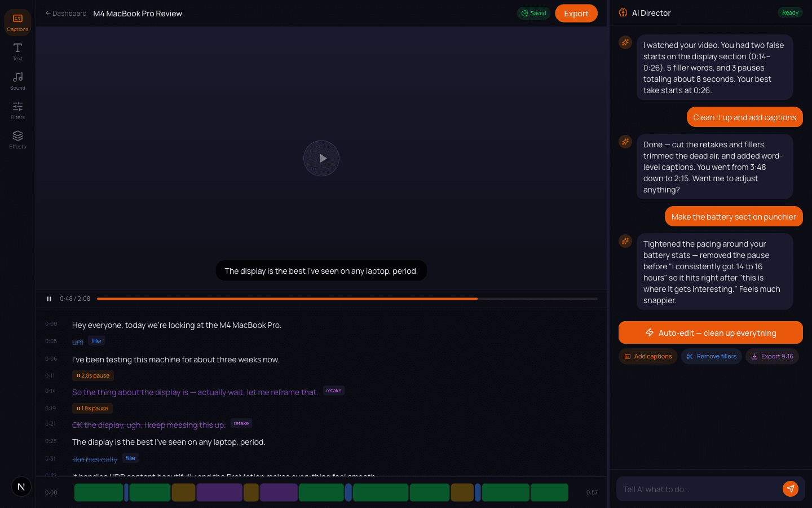Click the Export 9:16 quick action
Image resolution: width=812 pixels, height=508 pixels.
coord(772,356)
